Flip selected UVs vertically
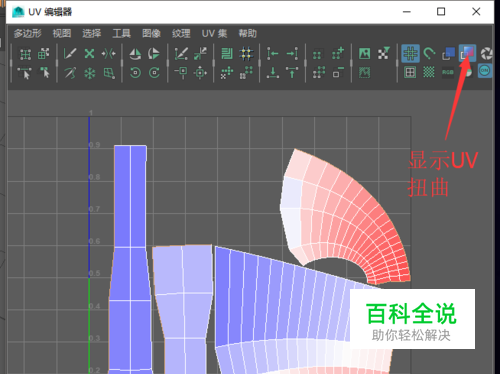 pos(154,54)
